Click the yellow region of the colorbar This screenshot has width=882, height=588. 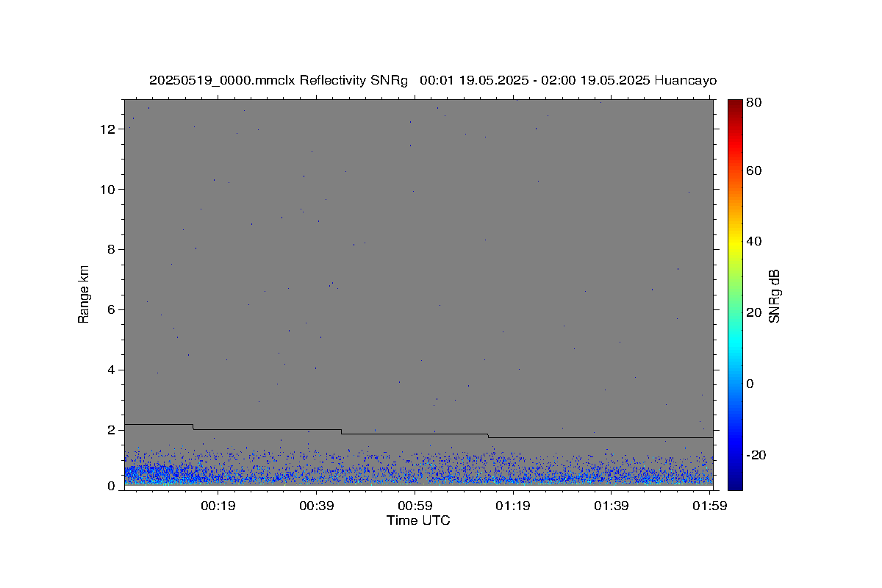click(x=735, y=243)
